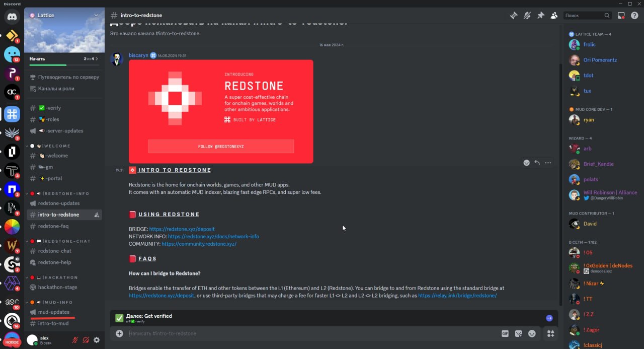644x349 pixels.
Task: Open relay.link/bridge/redstone link
Action: click(457, 296)
